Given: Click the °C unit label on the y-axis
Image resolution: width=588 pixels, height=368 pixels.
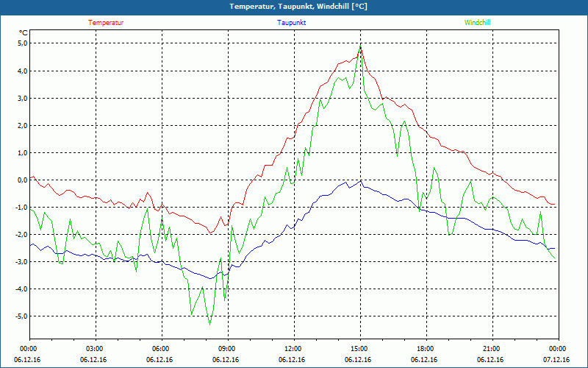Looking at the screenshot, I should tap(23, 32).
